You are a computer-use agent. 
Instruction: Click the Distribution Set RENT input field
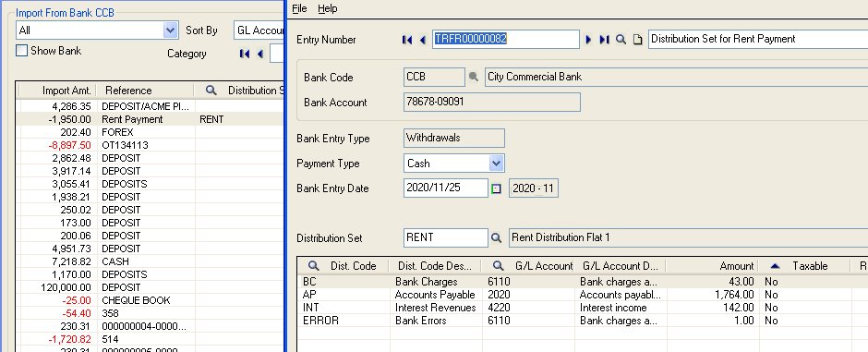coord(446,238)
